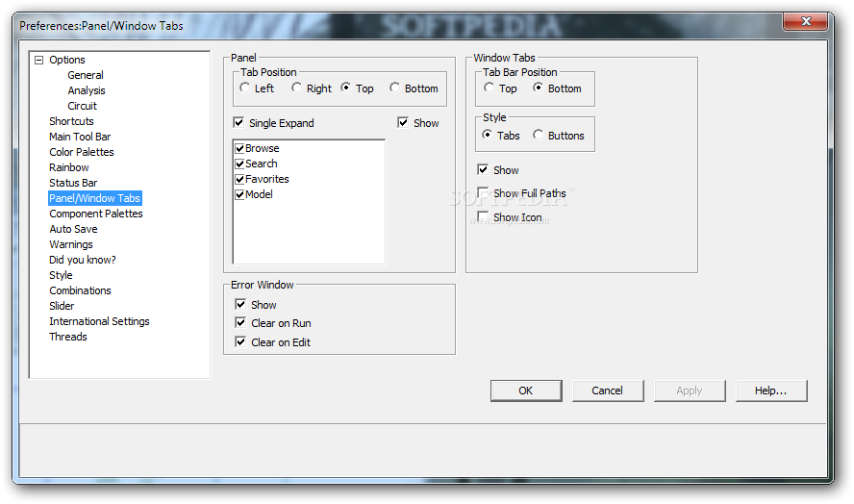Set panel tab position to Top
The height and width of the screenshot is (504, 854).
pyautogui.click(x=346, y=88)
